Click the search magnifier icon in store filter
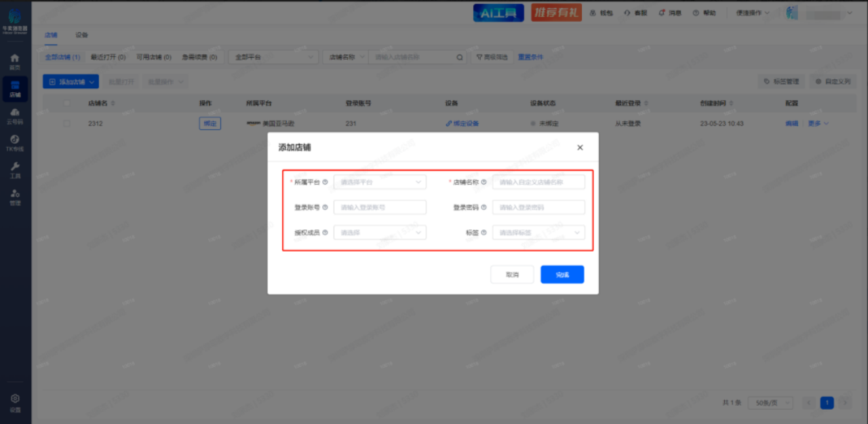 (x=459, y=58)
